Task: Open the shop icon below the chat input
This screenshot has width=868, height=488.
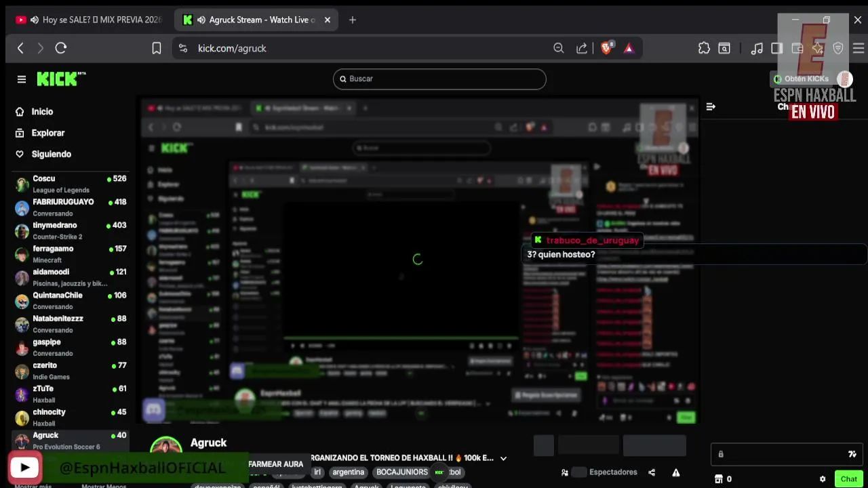Action: point(719,479)
